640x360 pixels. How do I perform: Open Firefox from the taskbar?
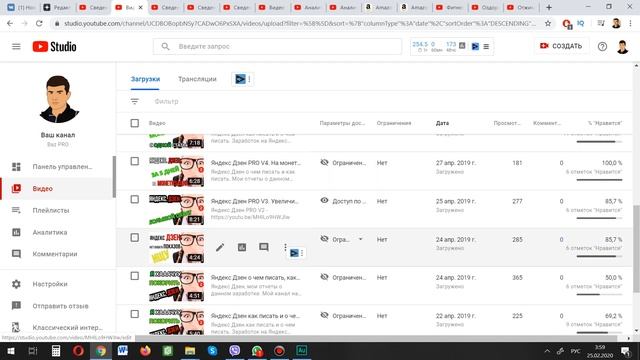pyautogui.click(x=145, y=351)
